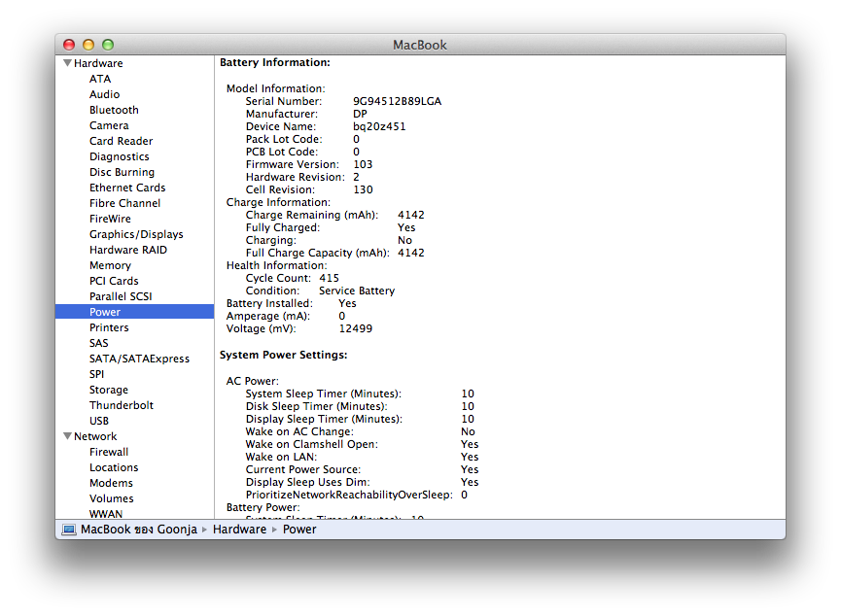Select FireWire in the sidebar
This screenshot has height=616, width=841.
110,219
